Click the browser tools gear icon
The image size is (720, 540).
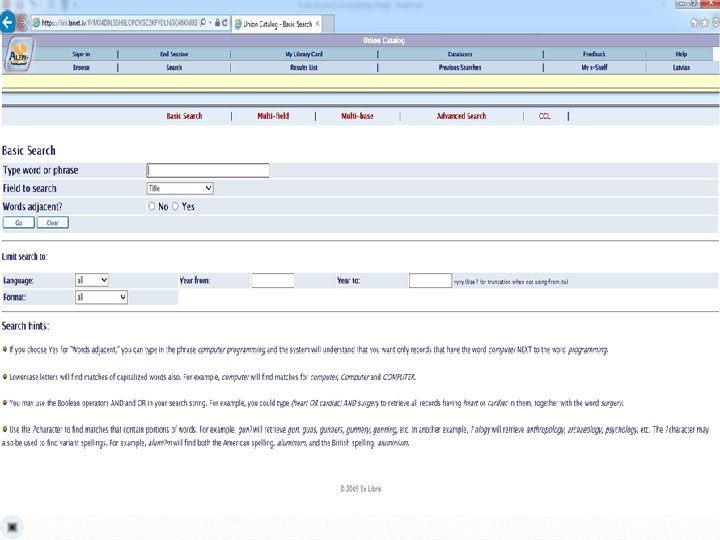tap(715, 22)
